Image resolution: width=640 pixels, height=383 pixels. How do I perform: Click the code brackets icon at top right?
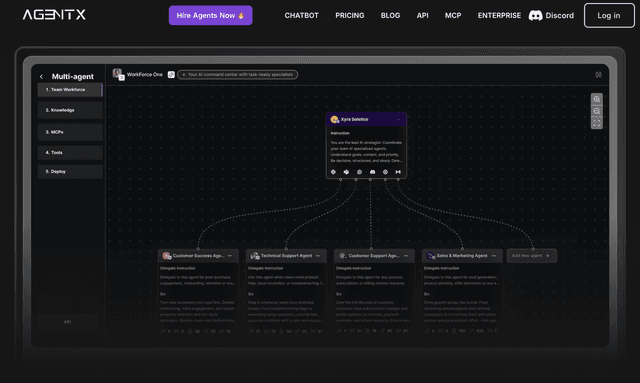[598, 75]
